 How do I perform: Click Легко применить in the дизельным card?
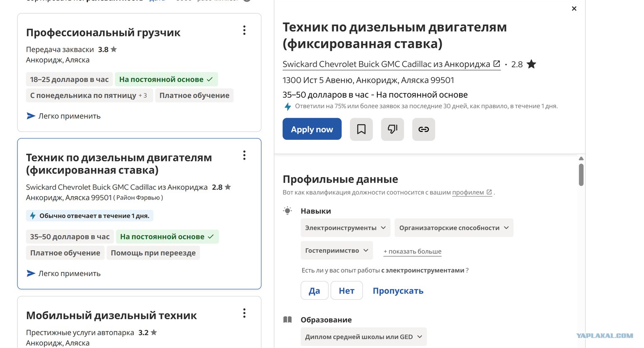[x=64, y=274]
